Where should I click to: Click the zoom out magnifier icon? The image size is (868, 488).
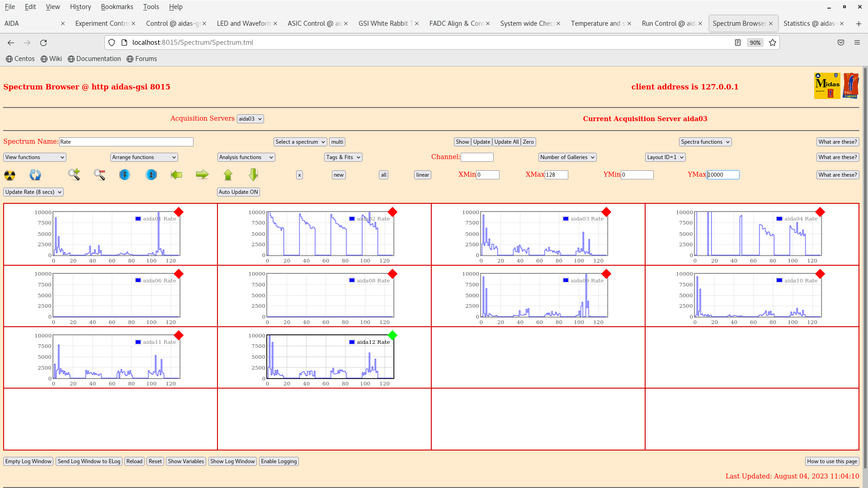(99, 175)
